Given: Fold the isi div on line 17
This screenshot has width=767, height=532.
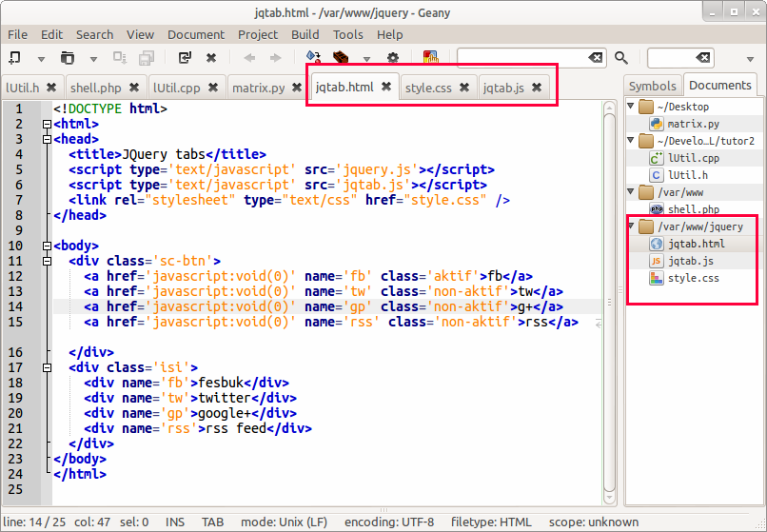Looking at the screenshot, I should (47, 367).
